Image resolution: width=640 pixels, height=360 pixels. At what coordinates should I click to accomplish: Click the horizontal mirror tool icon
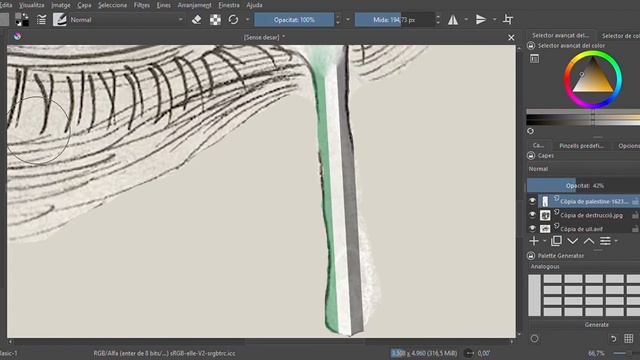(x=453, y=19)
